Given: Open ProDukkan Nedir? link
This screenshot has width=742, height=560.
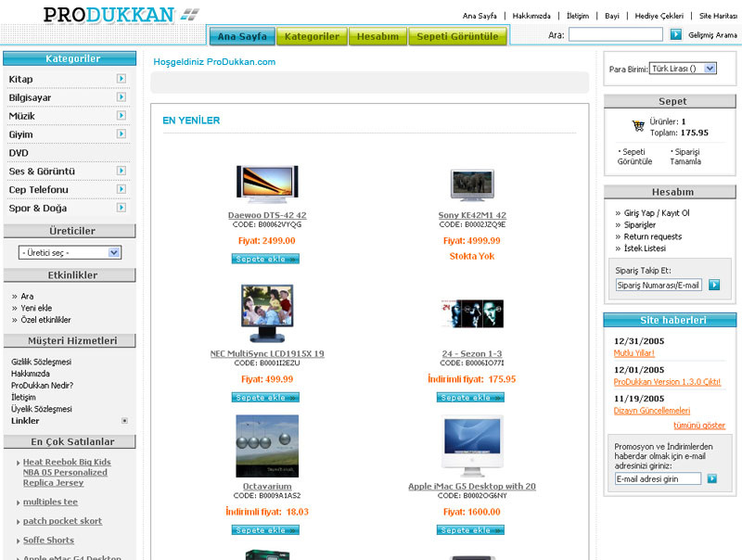Looking at the screenshot, I should pyautogui.click(x=42, y=386).
